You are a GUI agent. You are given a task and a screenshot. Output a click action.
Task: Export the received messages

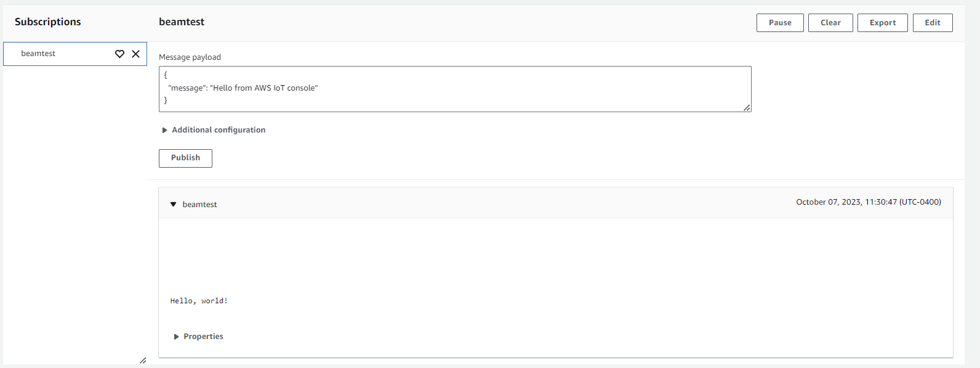[x=882, y=23]
